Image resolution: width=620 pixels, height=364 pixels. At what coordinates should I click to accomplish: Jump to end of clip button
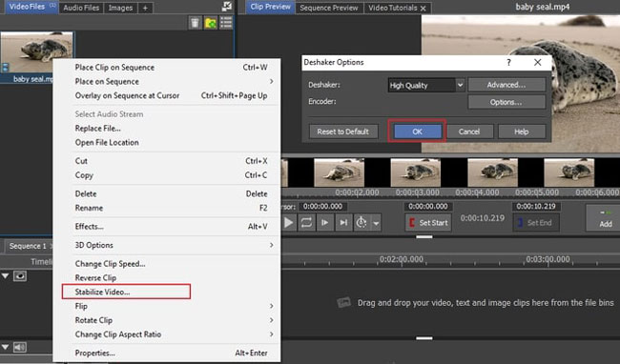(x=343, y=223)
